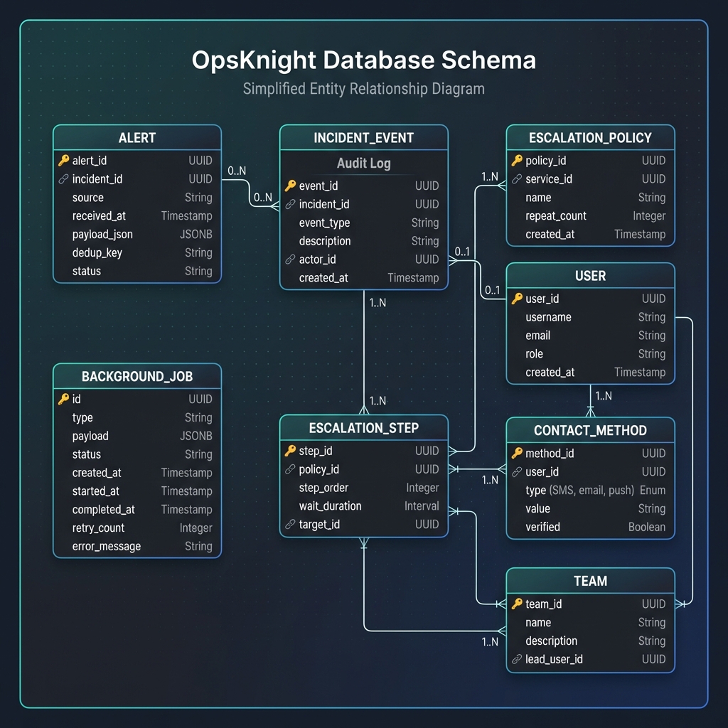
Task: Click the foreign key icon next to service_id
Action: (516, 179)
